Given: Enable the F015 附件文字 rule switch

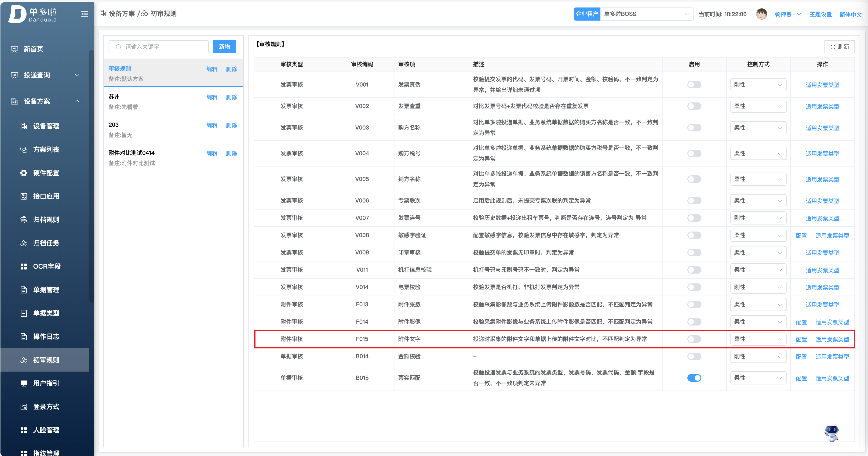Looking at the screenshot, I should point(694,339).
